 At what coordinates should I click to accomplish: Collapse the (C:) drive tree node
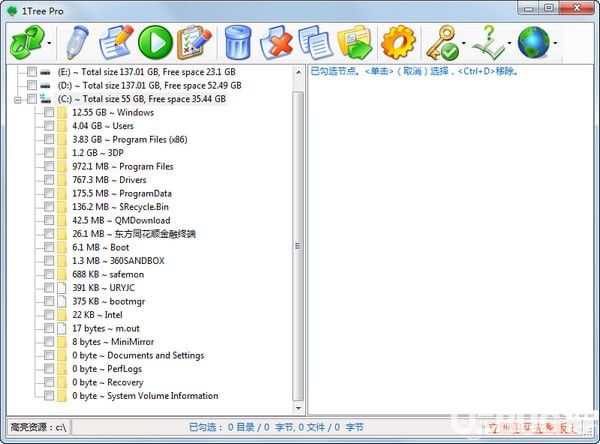coord(17,100)
